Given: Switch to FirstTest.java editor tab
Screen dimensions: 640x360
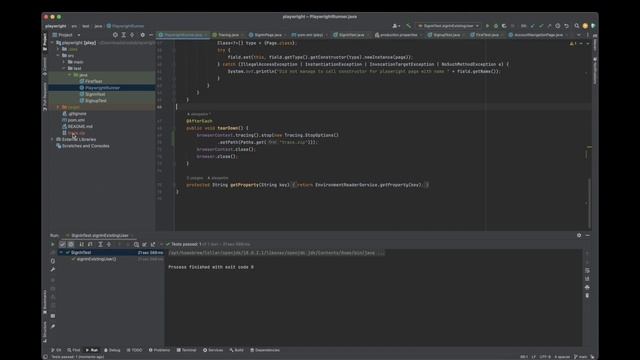Looking at the screenshot, I should 487,35.
